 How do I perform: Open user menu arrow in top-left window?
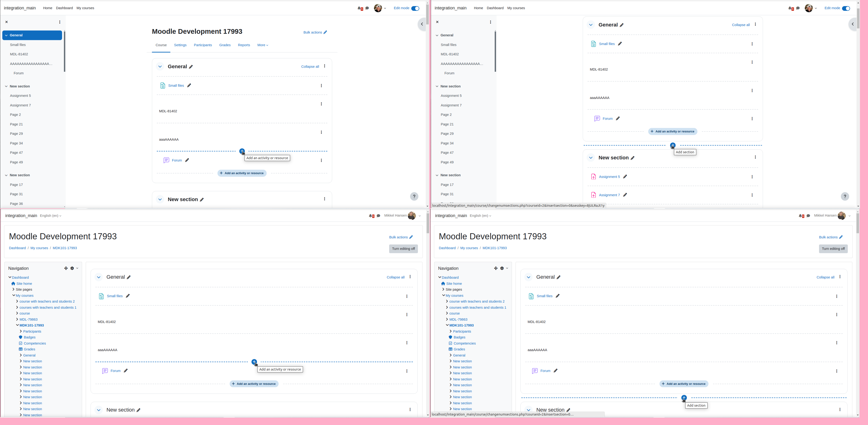point(385,8)
